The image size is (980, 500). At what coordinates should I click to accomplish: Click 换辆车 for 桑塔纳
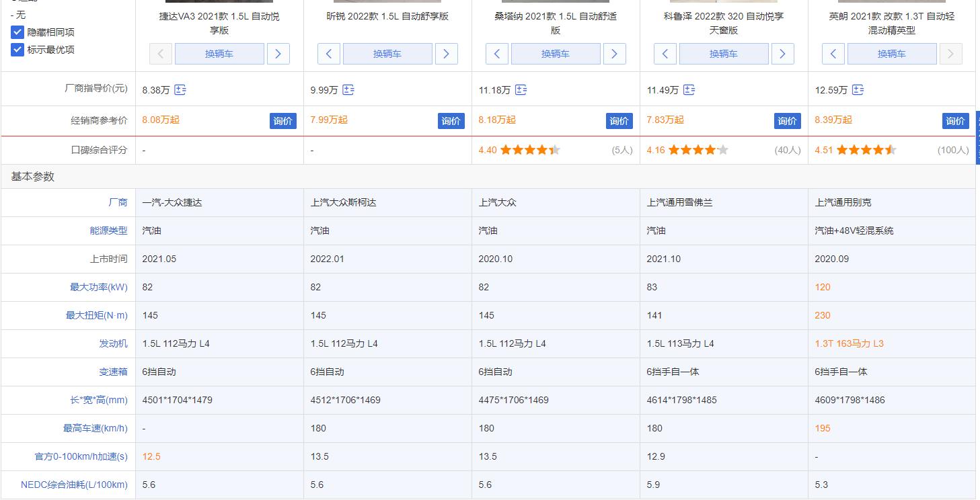pyautogui.click(x=556, y=54)
